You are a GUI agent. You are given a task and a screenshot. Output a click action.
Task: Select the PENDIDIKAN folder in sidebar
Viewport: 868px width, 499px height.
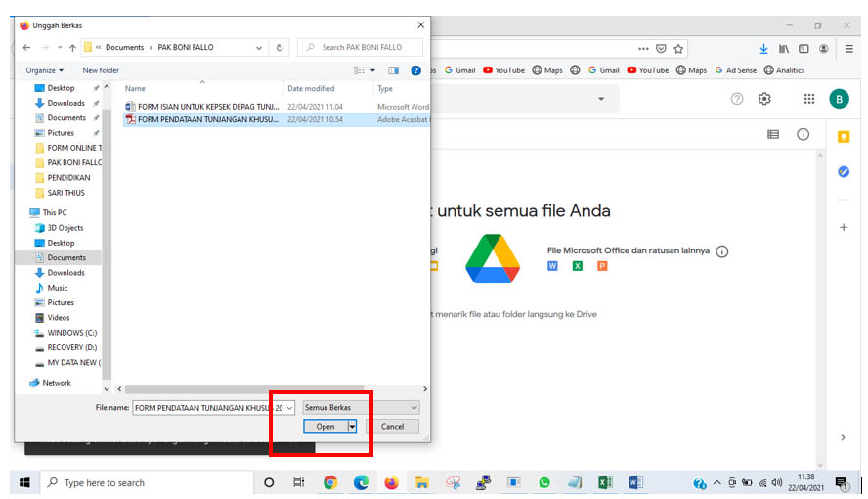(x=68, y=178)
